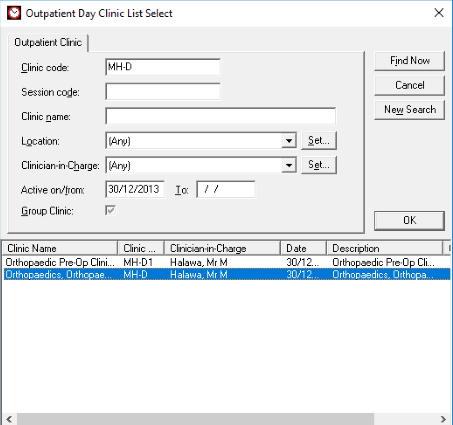This screenshot has height=425, width=453.
Task: Click the Active on/from date field
Action: (135, 189)
